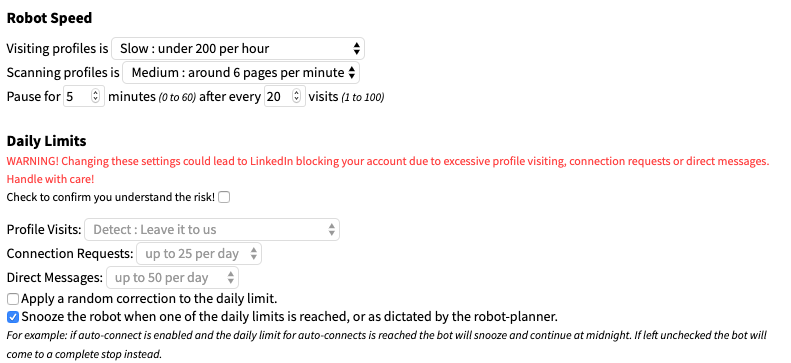This screenshot has width=791, height=363.
Task: Uncheck the Snooze the robot checkbox
Action: [x=13, y=317]
